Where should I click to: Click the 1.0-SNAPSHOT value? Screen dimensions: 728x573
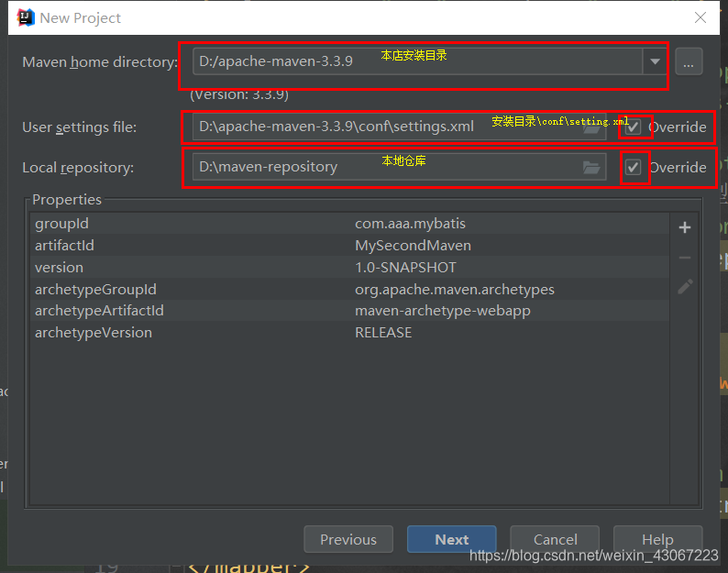[405, 268]
